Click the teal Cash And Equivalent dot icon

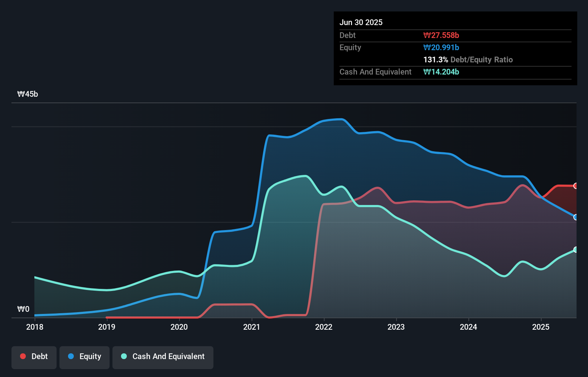coord(123,357)
